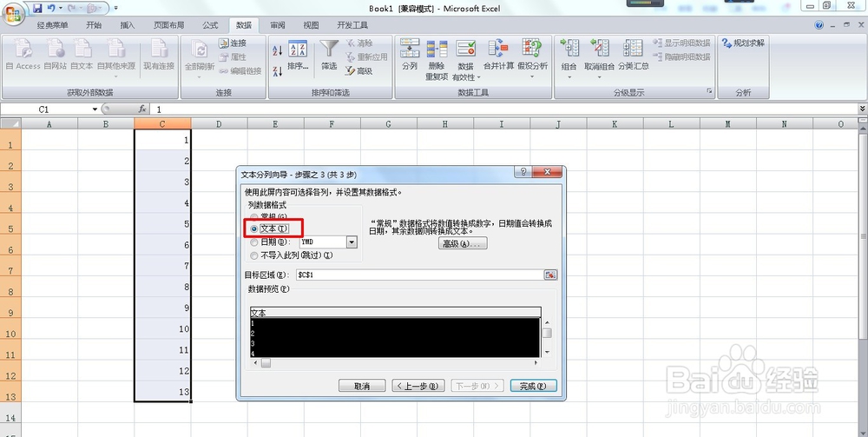Click 上一步(B) back button
868x437 pixels.
click(418, 386)
